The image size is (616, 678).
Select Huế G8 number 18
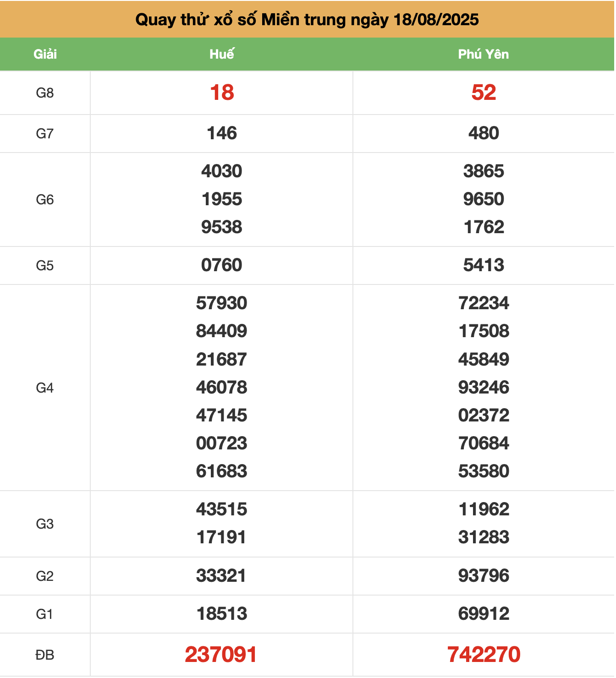222,93
